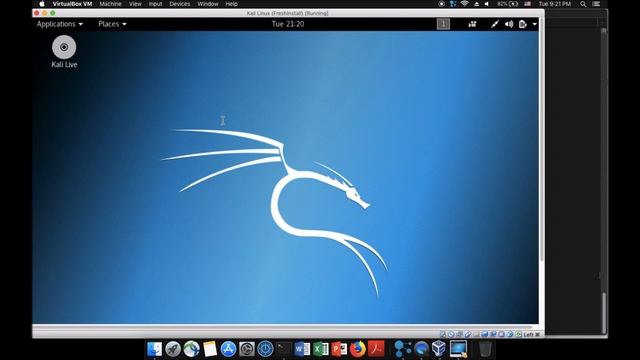The width and height of the screenshot is (640, 360).
Task: Click the Wi-Fi icon in Mac menu bar
Action: (464, 4)
